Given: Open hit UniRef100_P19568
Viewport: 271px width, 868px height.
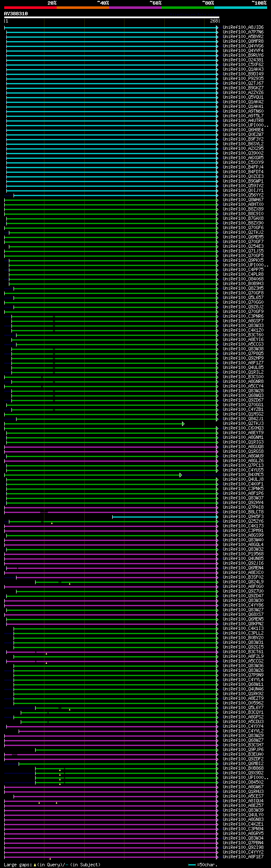Looking at the screenshot, I should pyautogui.click(x=243, y=554).
